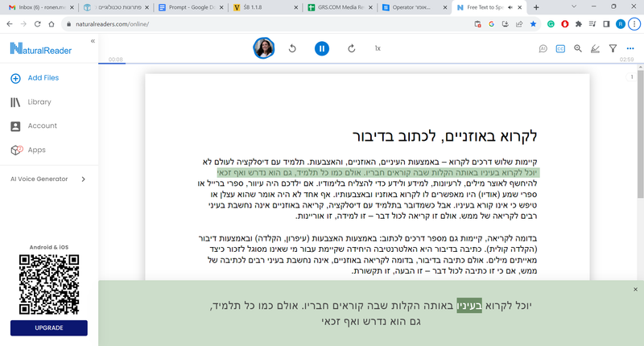The height and width of the screenshot is (346, 644).
Task: Click the highlighted sentence in the document
Action: pyautogui.click(x=378, y=172)
